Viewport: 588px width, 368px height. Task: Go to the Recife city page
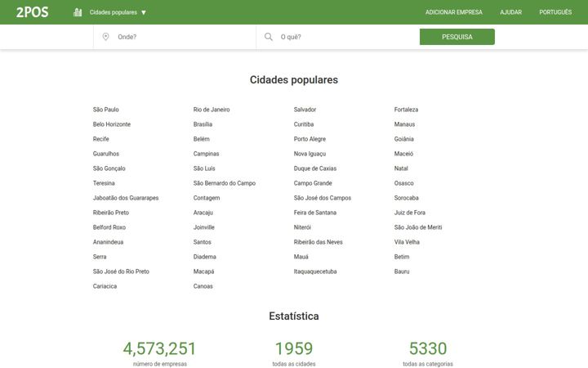coord(101,139)
